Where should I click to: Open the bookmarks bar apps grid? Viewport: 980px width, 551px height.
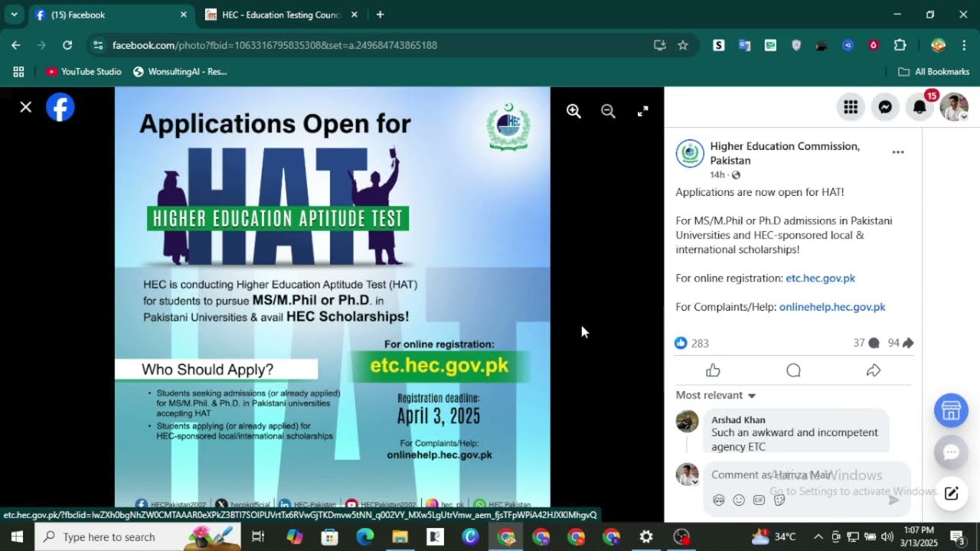pos(18,72)
